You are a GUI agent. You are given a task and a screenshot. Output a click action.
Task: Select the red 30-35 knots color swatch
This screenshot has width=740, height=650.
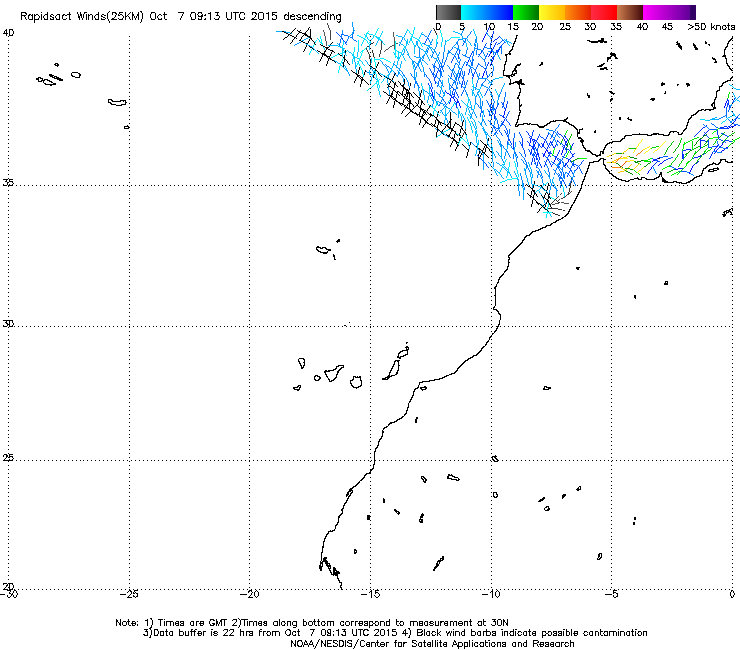pos(604,12)
